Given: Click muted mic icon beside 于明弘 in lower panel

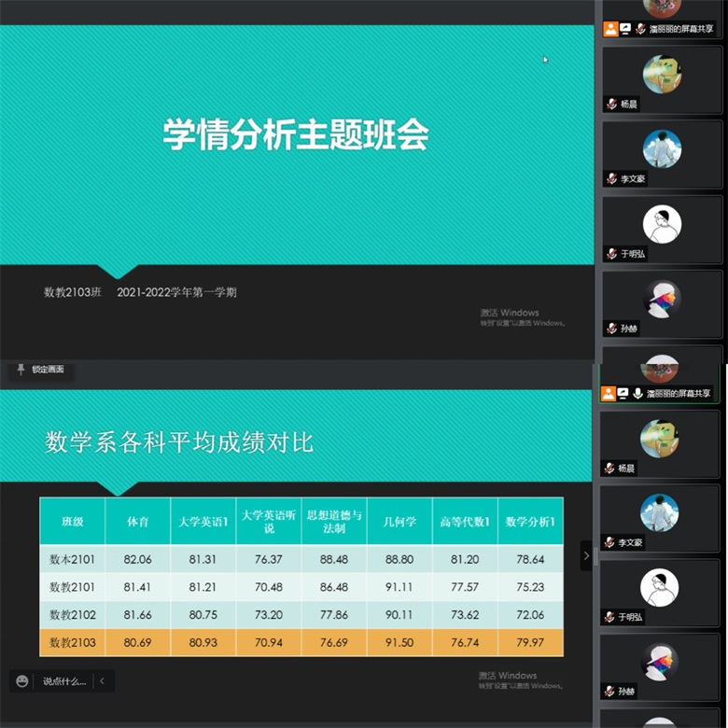Looking at the screenshot, I should [x=609, y=617].
